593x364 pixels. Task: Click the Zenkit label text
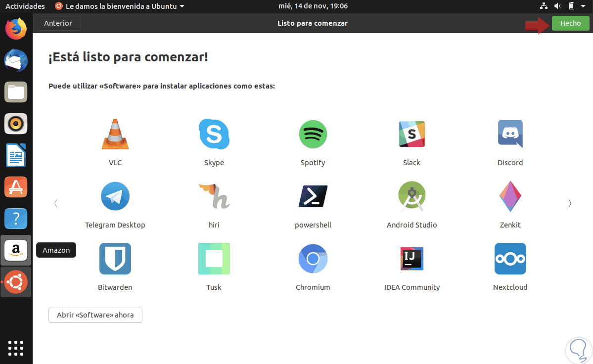click(x=510, y=225)
